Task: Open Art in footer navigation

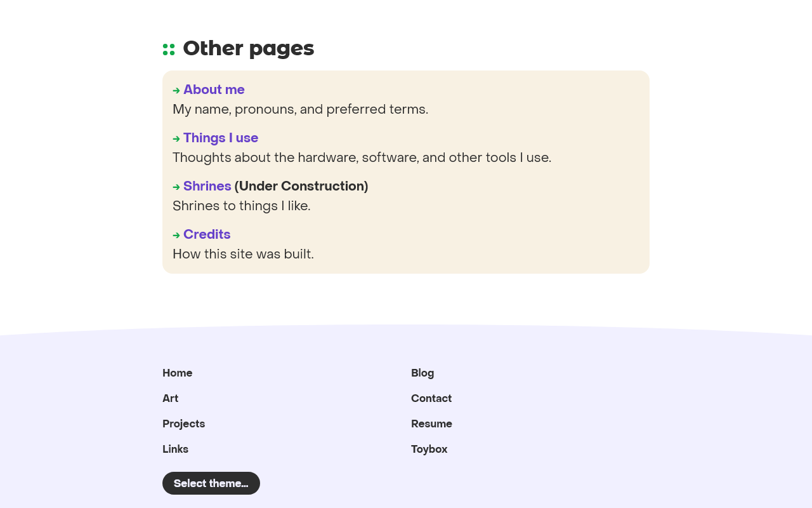Action: [x=171, y=398]
